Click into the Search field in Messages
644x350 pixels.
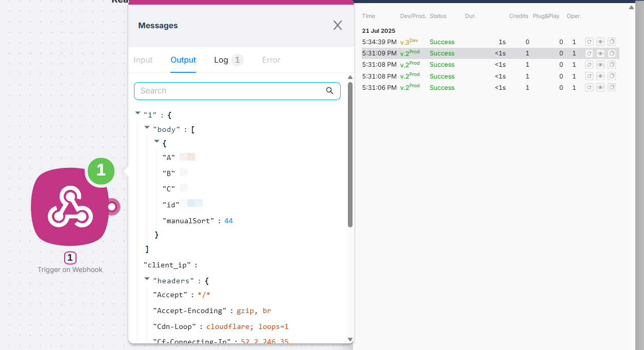pyautogui.click(x=231, y=91)
